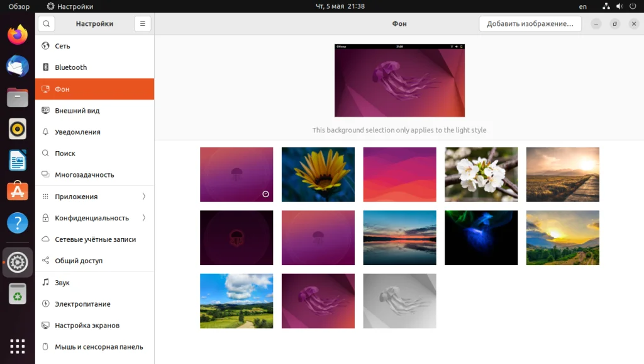The width and height of the screenshot is (644, 364).
Task: Click the Уведомления bell icon
Action: 45,132
